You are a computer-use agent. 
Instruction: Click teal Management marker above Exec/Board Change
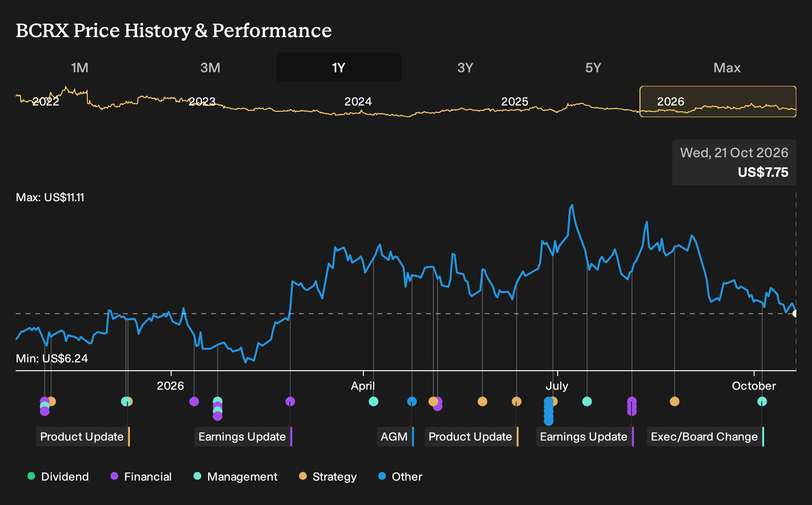tap(762, 401)
